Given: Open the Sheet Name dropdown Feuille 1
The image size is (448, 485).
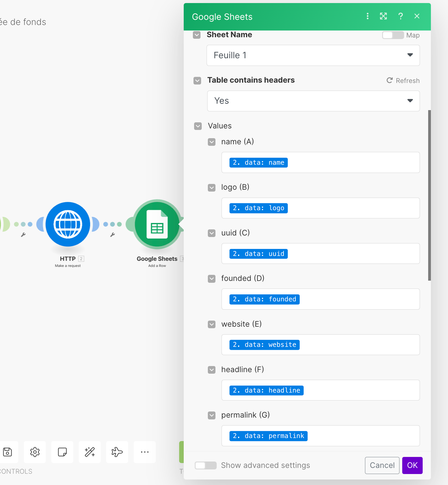Looking at the screenshot, I should click(x=313, y=55).
